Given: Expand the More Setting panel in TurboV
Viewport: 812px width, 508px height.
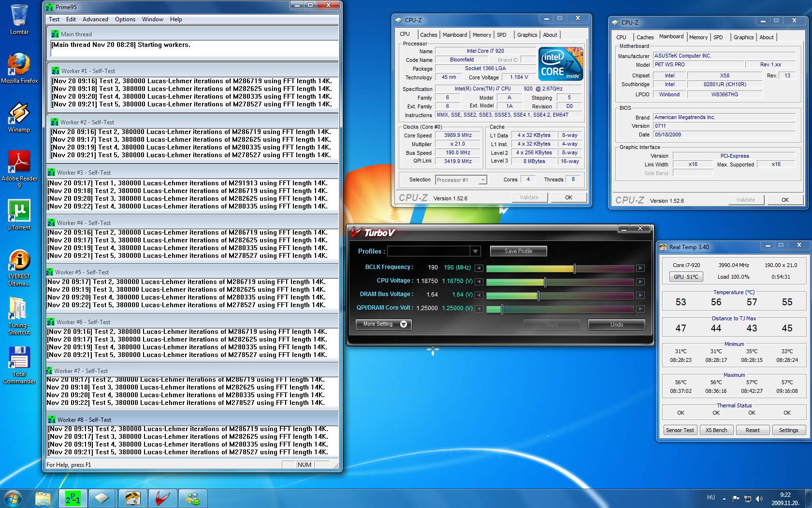Looking at the screenshot, I should 384,324.
